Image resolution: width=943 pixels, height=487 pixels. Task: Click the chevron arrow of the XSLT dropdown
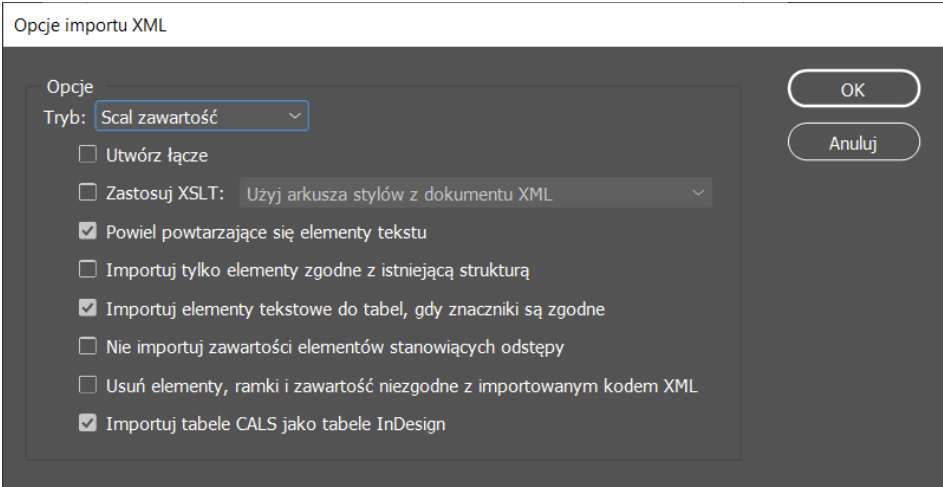[697, 194]
